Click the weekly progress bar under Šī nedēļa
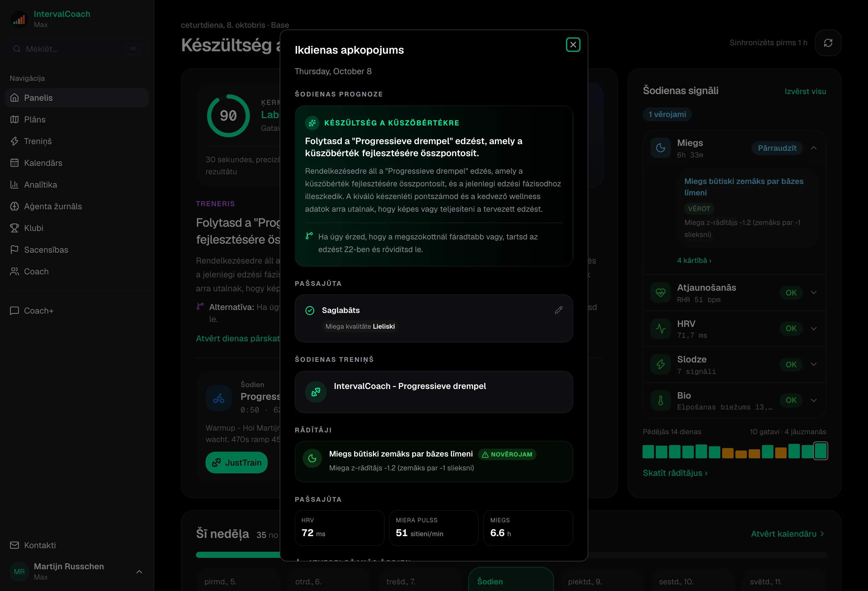868x591 pixels. (x=511, y=555)
